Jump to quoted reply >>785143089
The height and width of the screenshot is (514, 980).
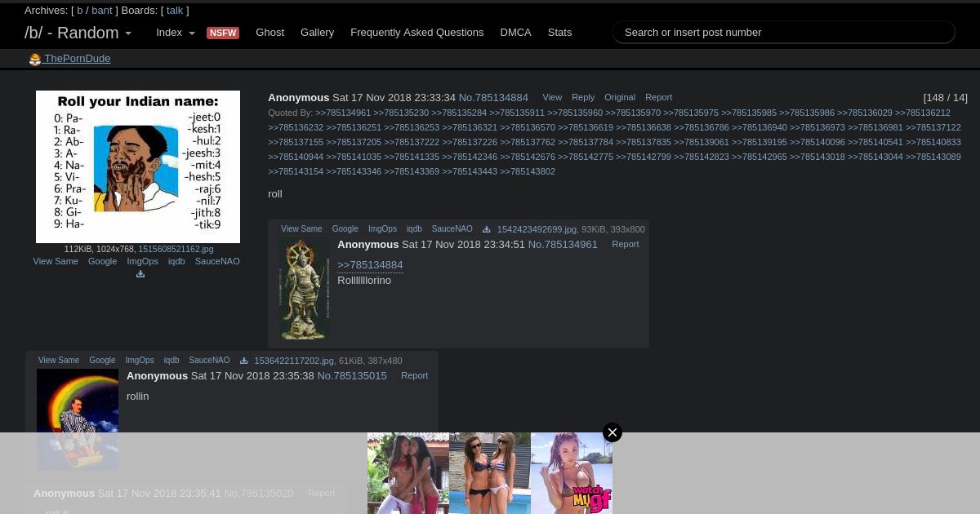click(933, 157)
